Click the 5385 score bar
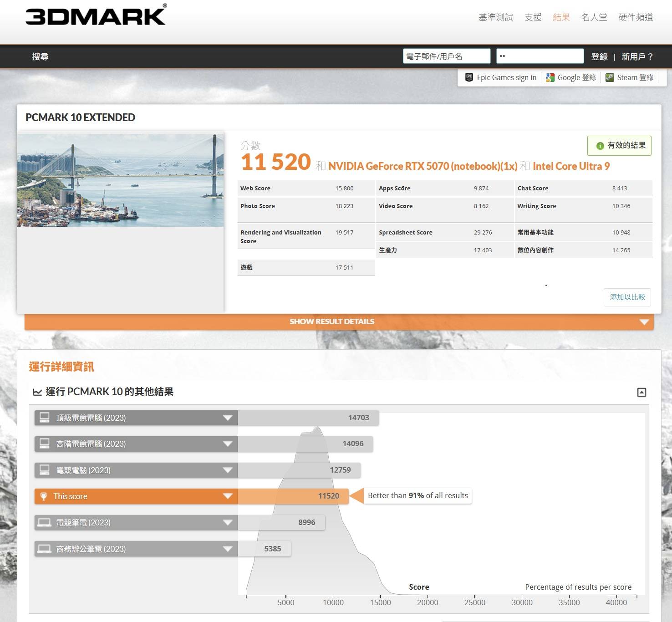 265,549
